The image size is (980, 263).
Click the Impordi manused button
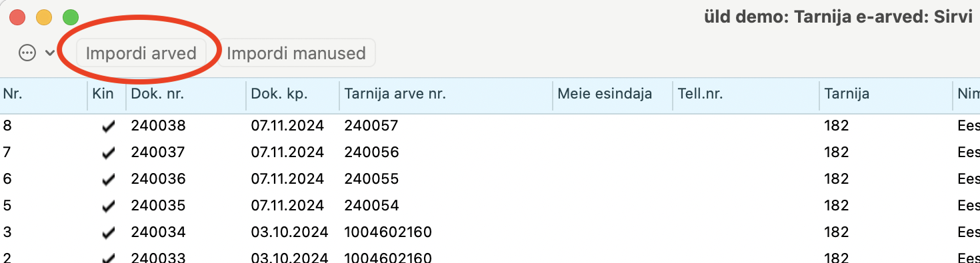point(297,53)
